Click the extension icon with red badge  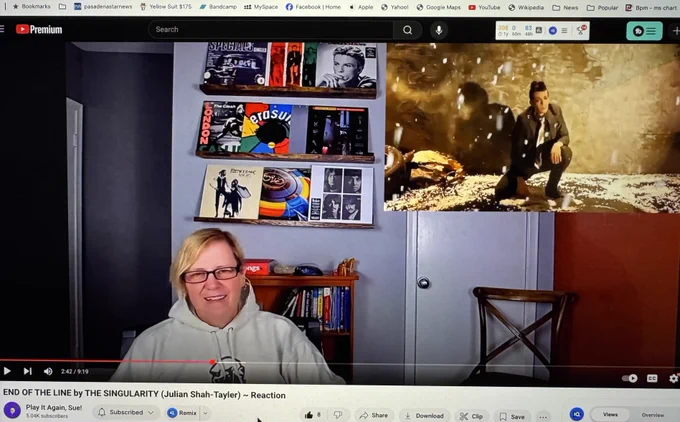point(581,30)
